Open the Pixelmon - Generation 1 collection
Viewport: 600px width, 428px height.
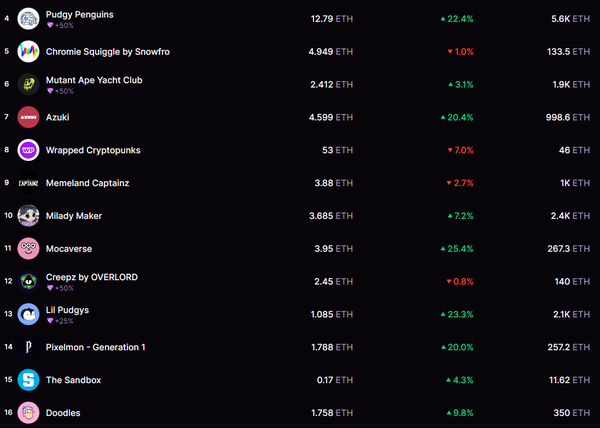96,347
